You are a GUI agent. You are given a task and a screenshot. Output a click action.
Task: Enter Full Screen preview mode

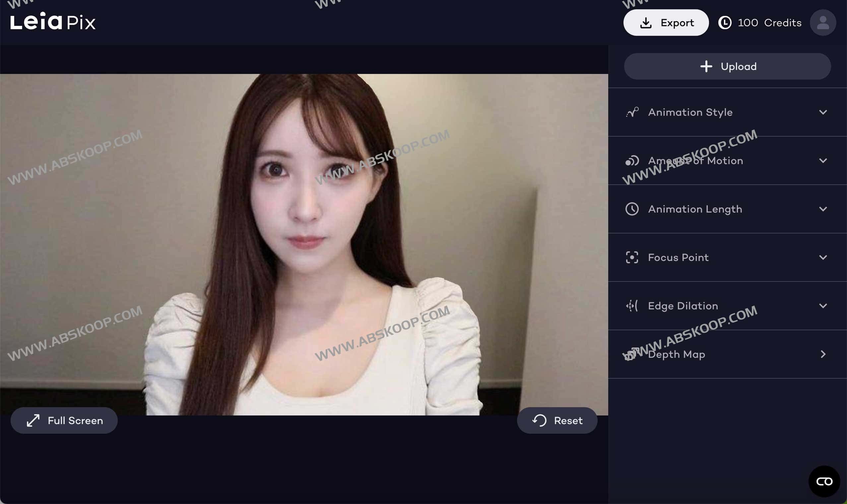64,420
